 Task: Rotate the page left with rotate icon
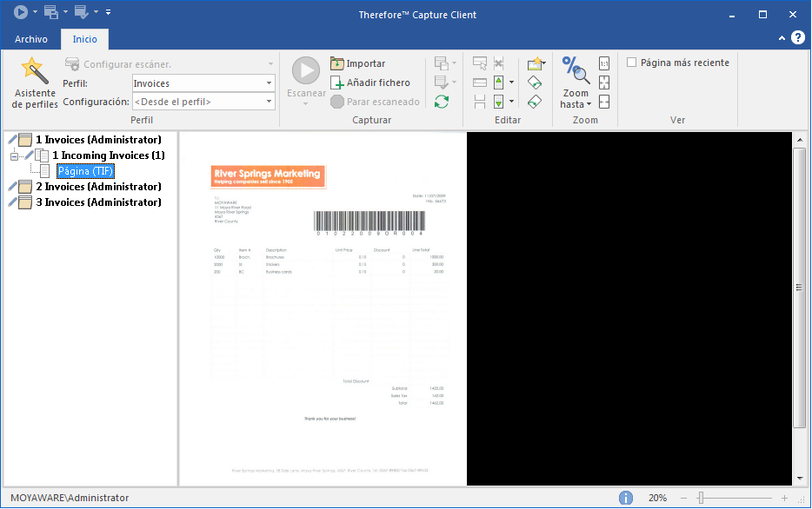[535, 102]
